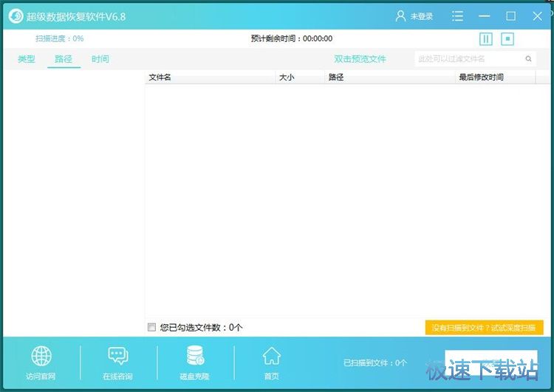Viewport: 554px width, 392px height.
Task: Switch to the 时间 tab
Action: (x=100, y=59)
